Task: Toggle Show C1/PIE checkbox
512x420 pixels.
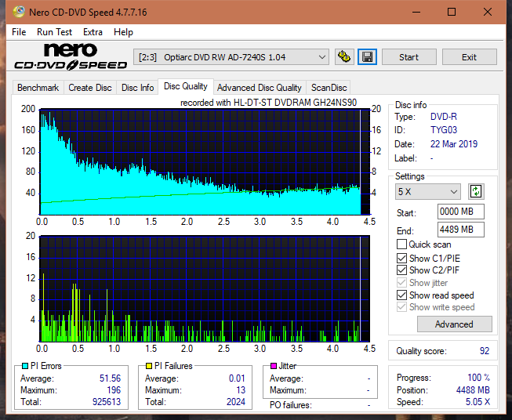Action: tap(401, 258)
